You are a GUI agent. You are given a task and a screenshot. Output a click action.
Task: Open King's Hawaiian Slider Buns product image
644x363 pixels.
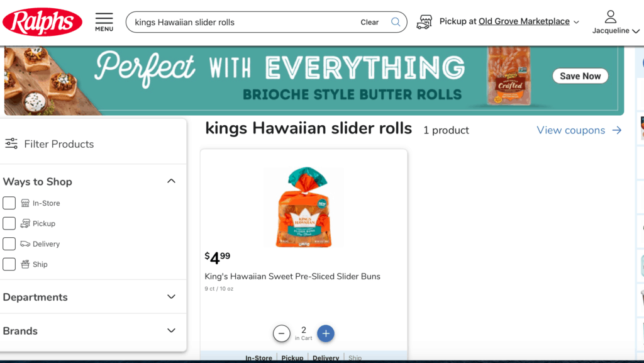[x=304, y=206]
